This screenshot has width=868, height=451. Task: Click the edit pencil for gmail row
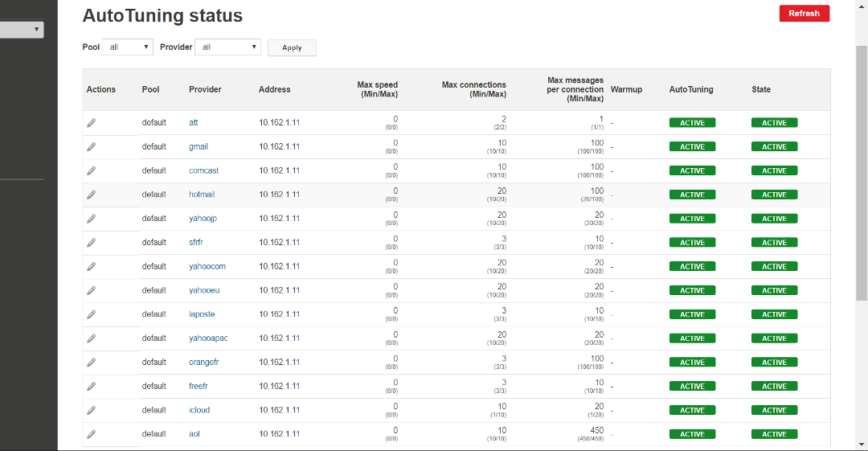pyautogui.click(x=92, y=147)
